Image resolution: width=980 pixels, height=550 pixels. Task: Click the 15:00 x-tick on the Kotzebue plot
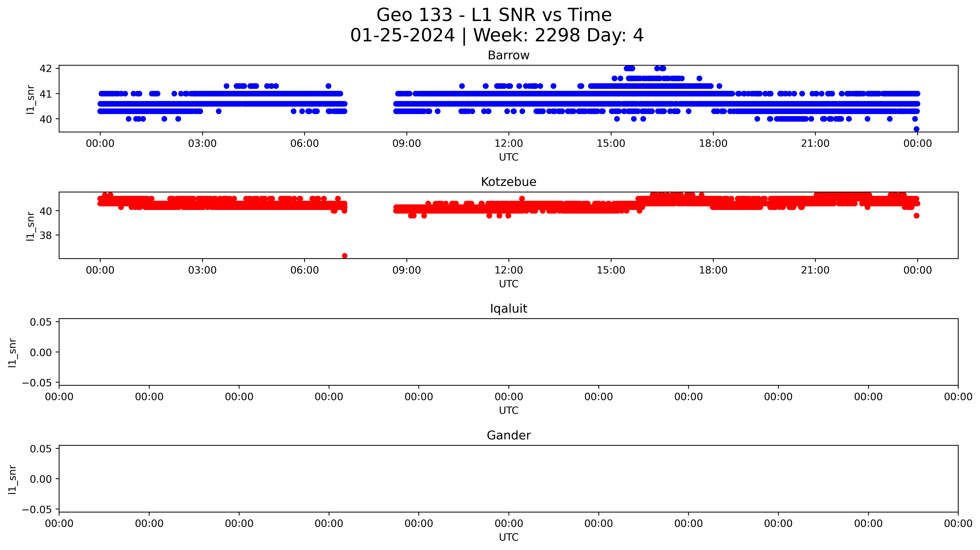pos(611,271)
